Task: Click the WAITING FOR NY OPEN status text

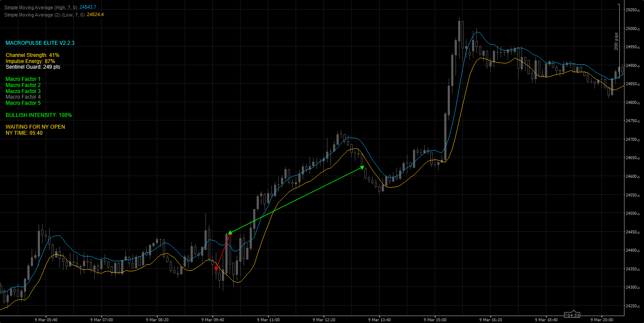Action: tap(35, 127)
